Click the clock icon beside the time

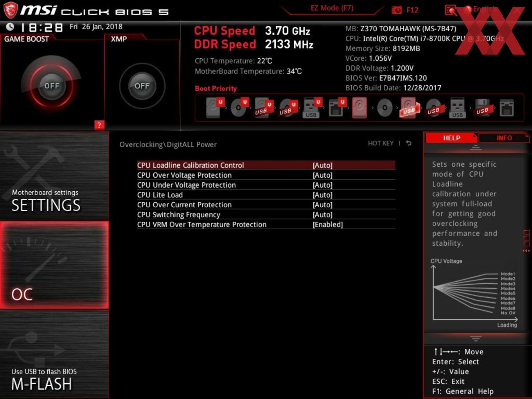coord(10,27)
